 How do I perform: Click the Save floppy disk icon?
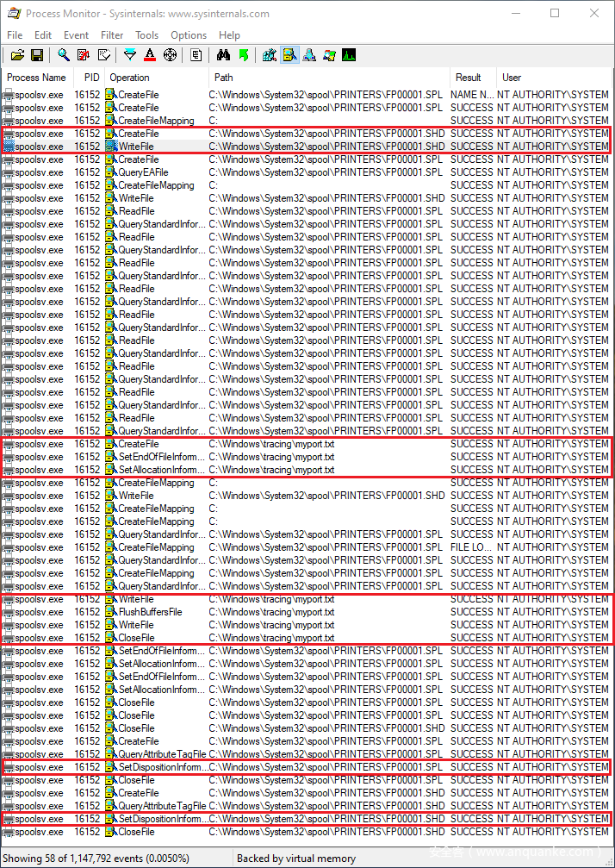point(37,55)
